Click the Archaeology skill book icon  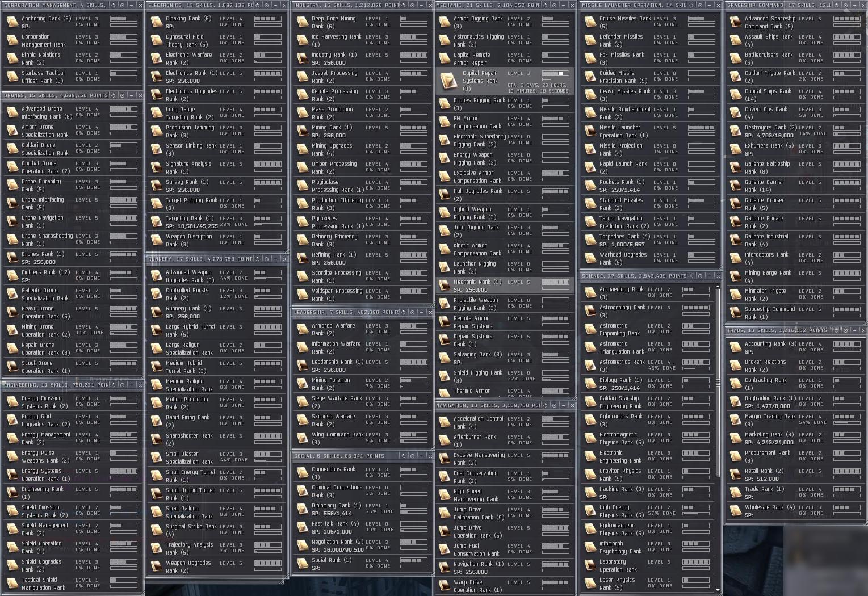590,293
